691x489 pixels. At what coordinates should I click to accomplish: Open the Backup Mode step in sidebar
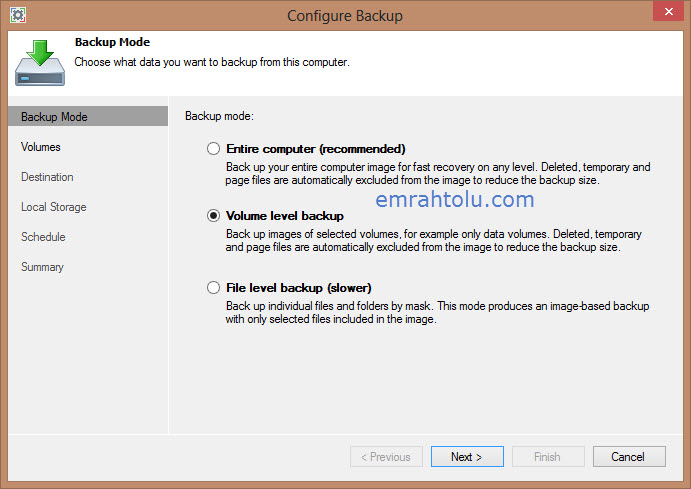pos(88,116)
